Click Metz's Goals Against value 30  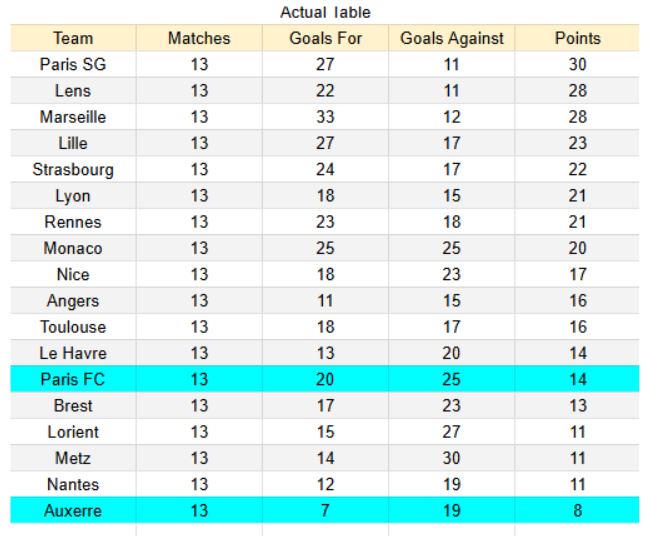pyautogui.click(x=451, y=457)
